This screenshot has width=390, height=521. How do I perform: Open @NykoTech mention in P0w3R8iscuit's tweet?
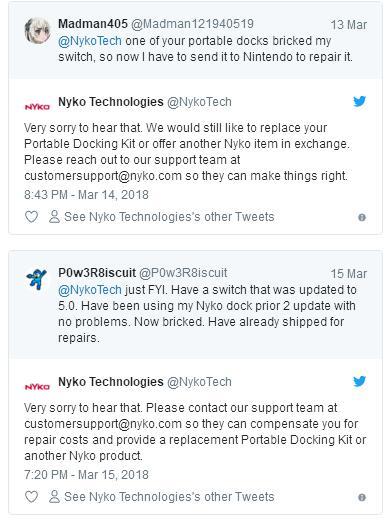90,290
